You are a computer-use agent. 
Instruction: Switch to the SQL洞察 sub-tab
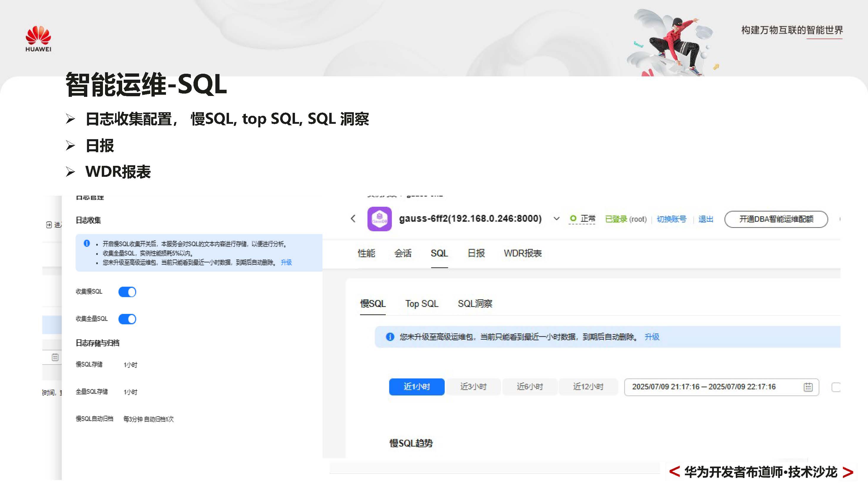475,304
